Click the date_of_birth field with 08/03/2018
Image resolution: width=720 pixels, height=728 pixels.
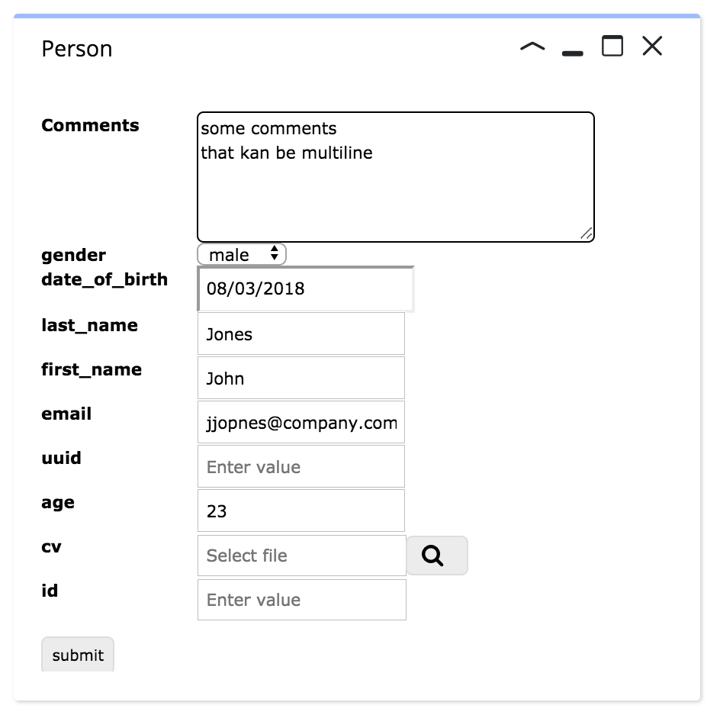(x=305, y=288)
